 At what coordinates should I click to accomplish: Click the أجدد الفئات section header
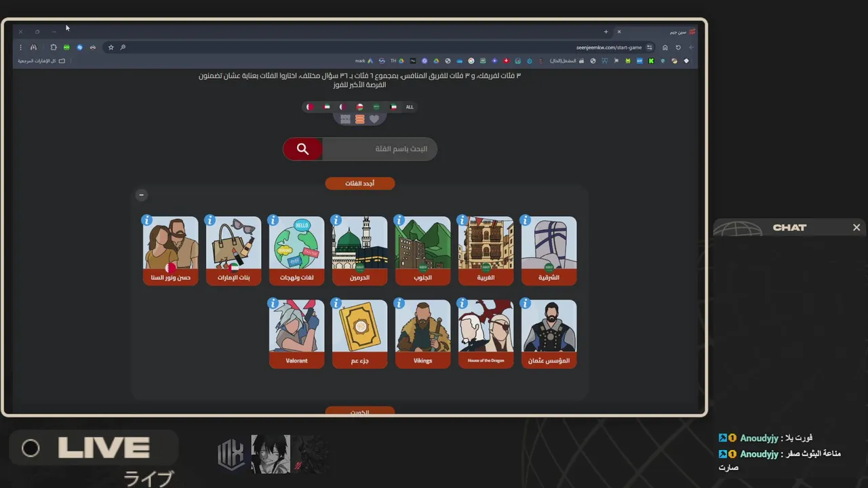pos(359,184)
